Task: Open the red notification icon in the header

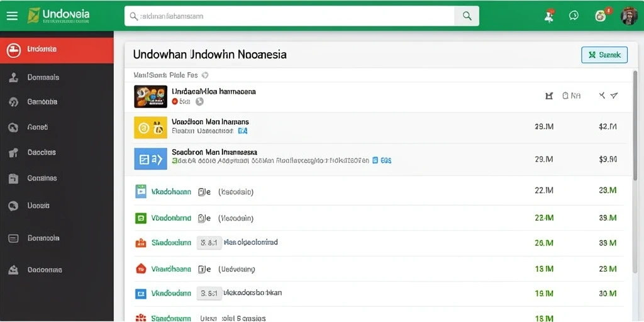Action: pos(548,16)
